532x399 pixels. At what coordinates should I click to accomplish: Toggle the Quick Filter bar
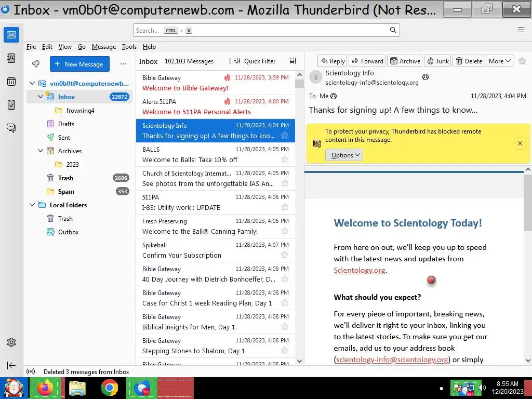(x=255, y=61)
